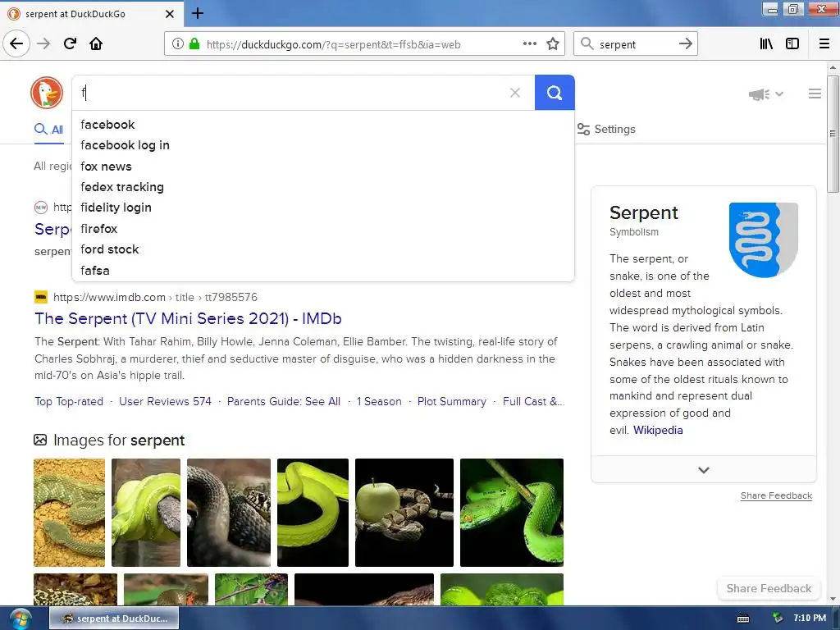Choose the 'fafsa' suggestion
840x630 pixels.
point(323,271)
